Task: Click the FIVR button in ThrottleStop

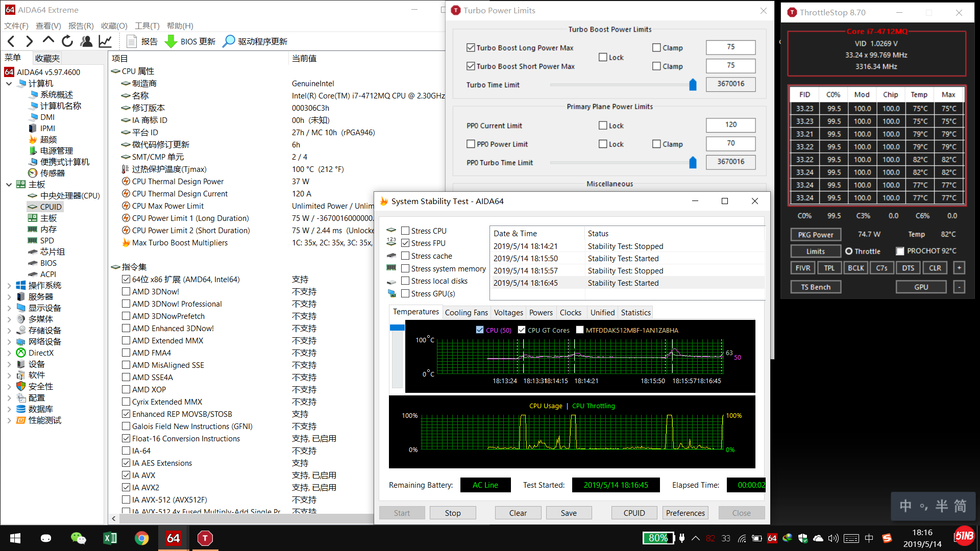Action: (803, 268)
